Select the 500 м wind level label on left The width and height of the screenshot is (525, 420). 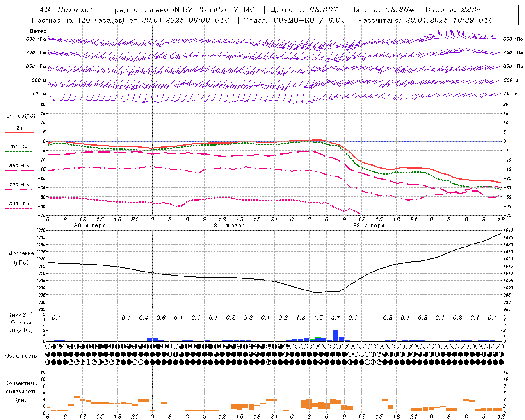coord(39,80)
